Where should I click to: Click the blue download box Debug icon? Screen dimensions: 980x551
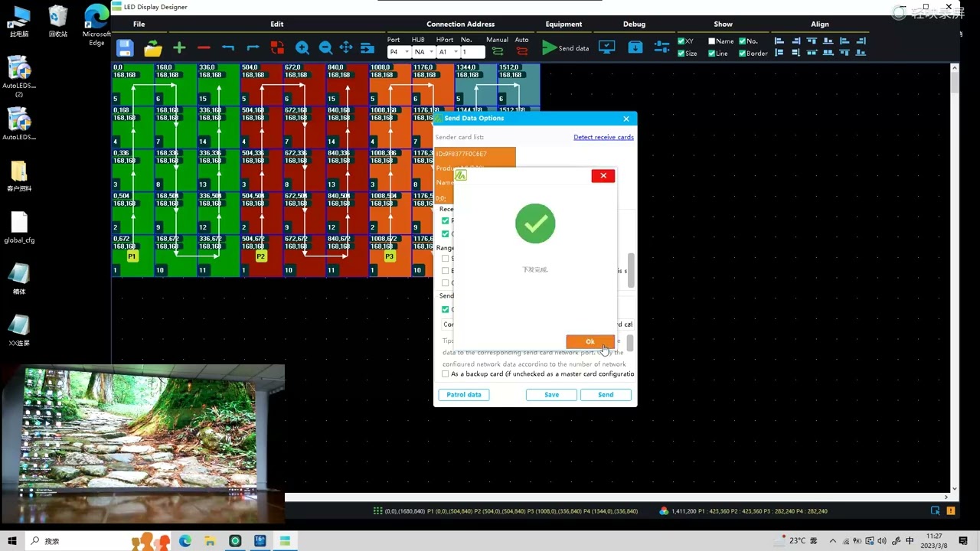(x=635, y=47)
